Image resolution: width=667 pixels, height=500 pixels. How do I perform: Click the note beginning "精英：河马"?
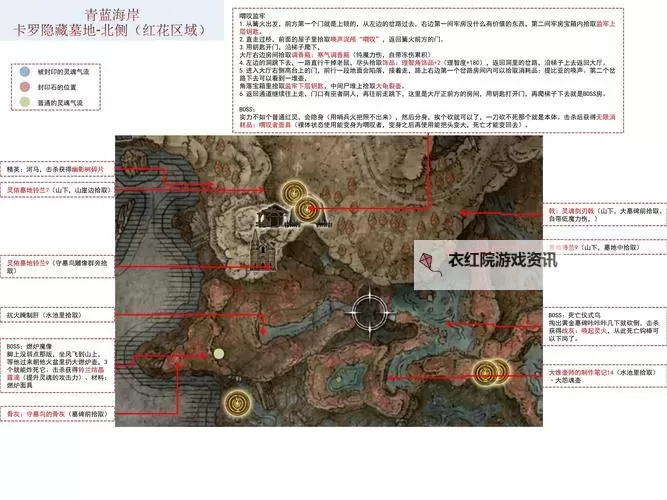55,169
